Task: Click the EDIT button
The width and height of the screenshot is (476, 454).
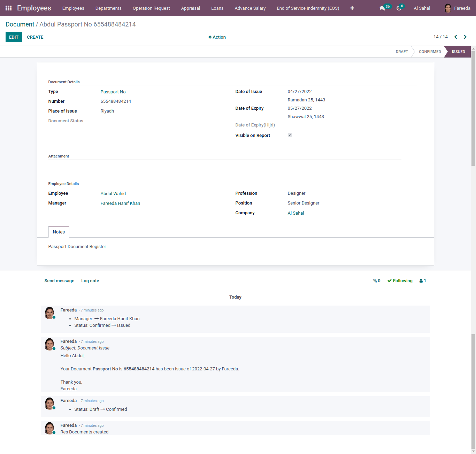Action: (14, 37)
